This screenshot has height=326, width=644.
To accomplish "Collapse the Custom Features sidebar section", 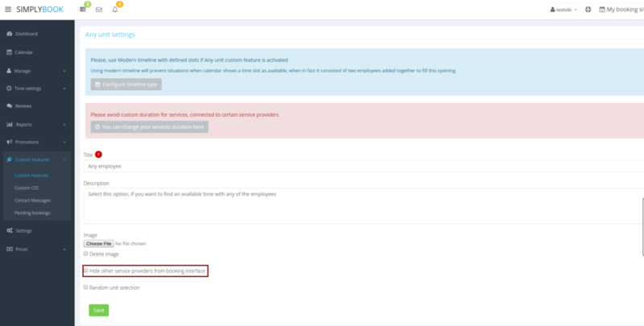I will 36,160.
